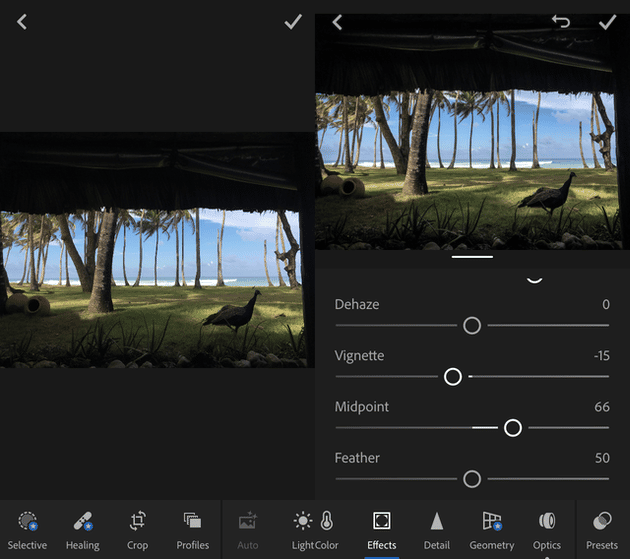This screenshot has height=559, width=630.
Task: Tap the beach photo preview in the right screen
Action: tap(472, 132)
